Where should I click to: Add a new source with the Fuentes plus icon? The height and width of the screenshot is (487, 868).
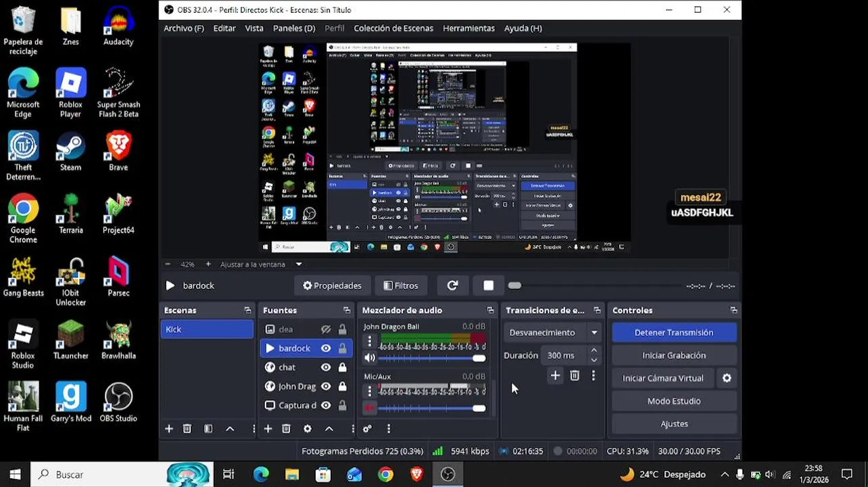[268, 429]
